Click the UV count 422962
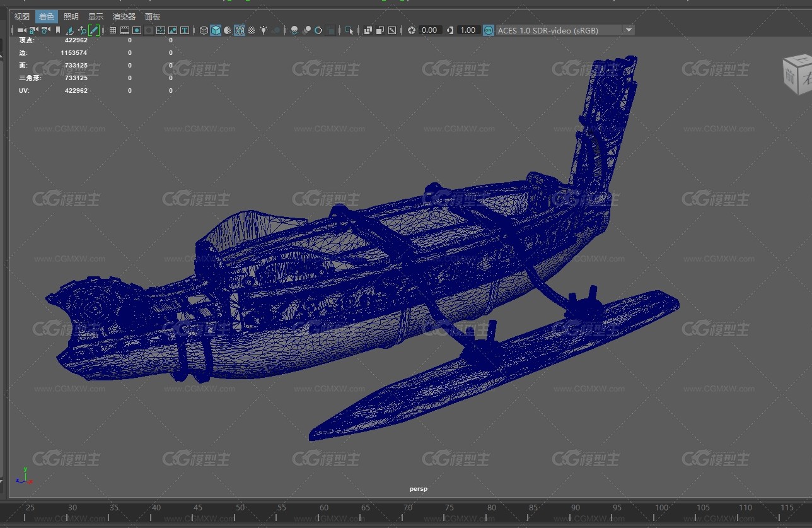This screenshot has height=528, width=812. pos(76,91)
